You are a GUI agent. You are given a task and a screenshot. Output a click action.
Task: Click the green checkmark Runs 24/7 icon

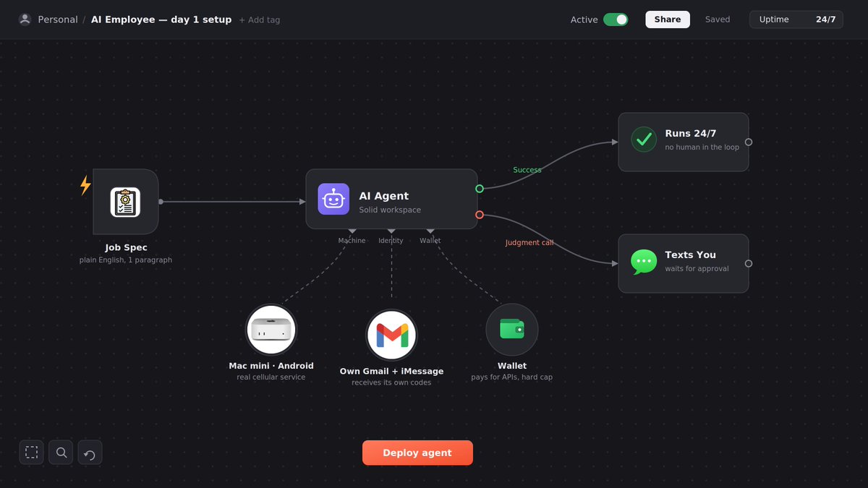644,139
